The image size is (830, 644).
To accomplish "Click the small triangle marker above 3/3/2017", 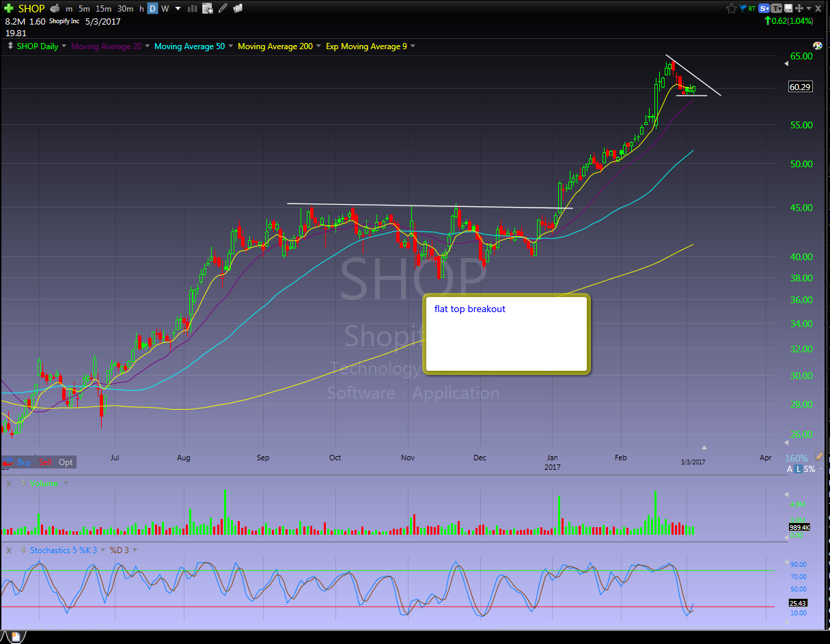I will point(704,448).
